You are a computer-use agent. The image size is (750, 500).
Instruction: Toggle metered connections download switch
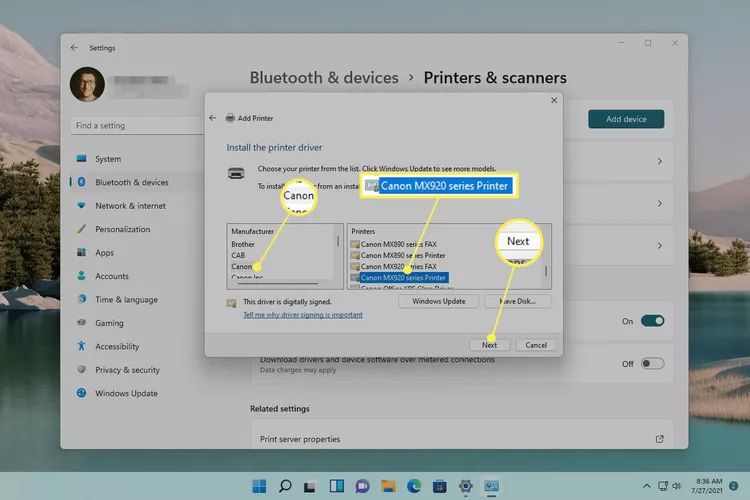pyautogui.click(x=652, y=364)
